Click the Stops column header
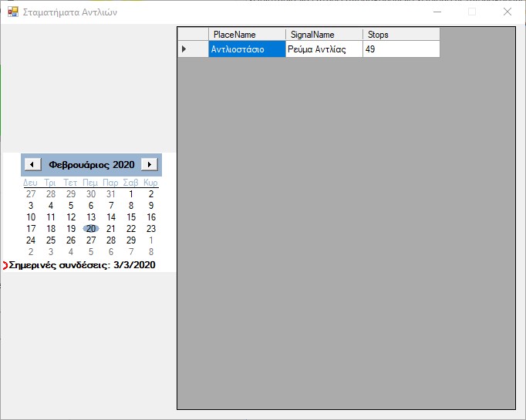 tap(401, 35)
